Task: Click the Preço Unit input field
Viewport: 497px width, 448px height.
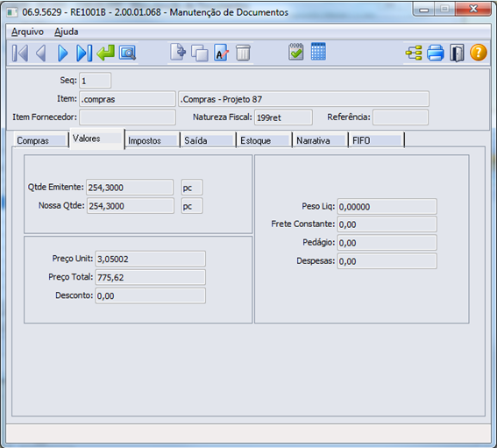Action: point(150,259)
